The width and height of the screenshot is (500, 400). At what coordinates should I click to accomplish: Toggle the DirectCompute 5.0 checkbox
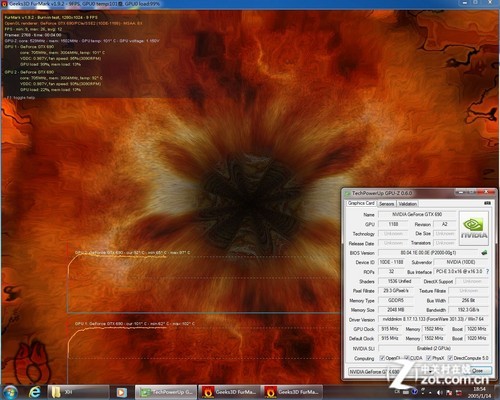click(450, 358)
